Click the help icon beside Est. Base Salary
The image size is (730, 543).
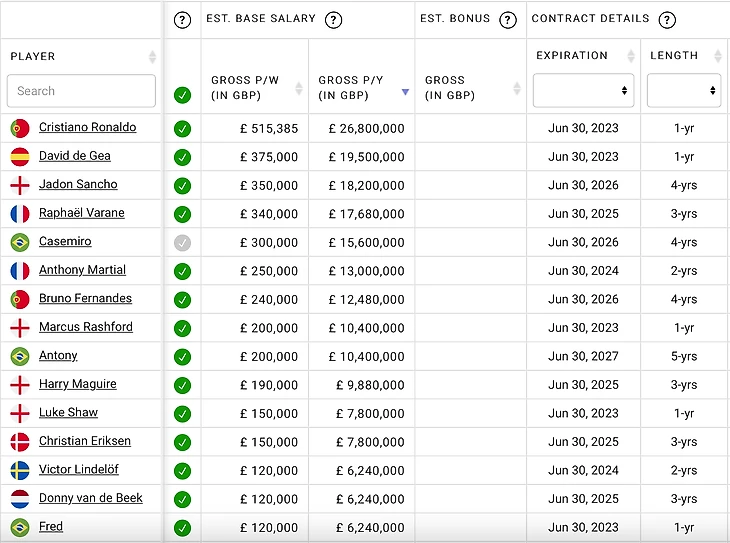tap(334, 20)
